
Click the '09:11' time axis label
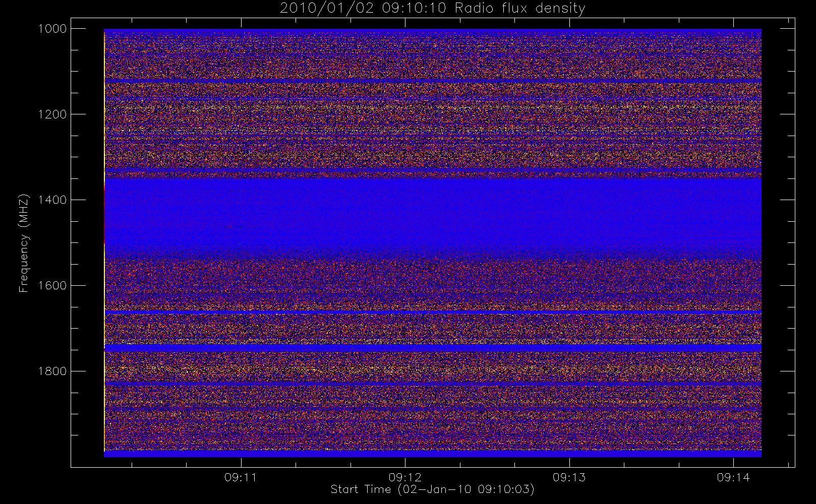[241, 477]
